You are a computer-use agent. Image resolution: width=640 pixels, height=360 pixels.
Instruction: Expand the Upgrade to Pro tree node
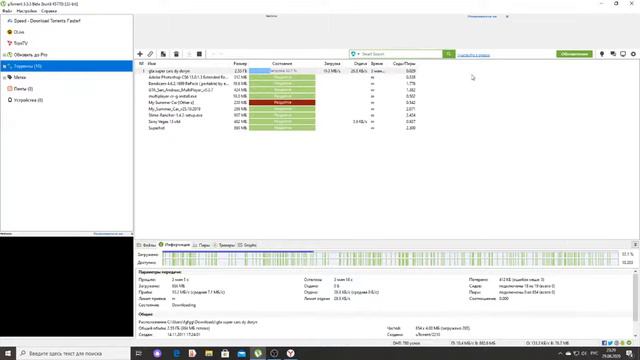point(4,55)
